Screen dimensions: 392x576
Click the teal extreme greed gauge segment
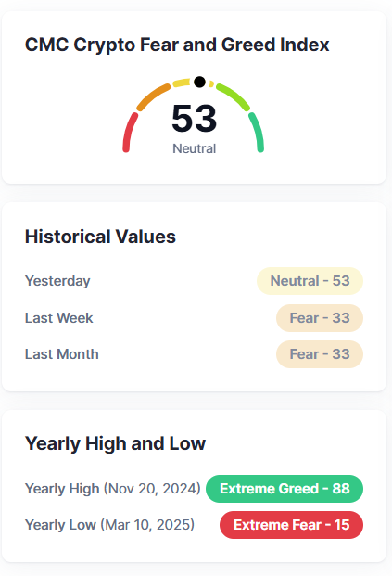(257, 133)
